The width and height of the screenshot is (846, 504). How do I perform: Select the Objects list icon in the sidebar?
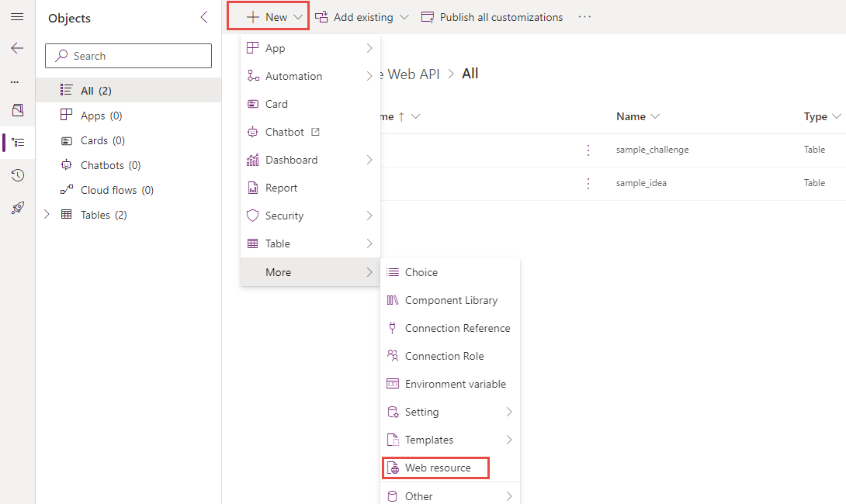17,142
